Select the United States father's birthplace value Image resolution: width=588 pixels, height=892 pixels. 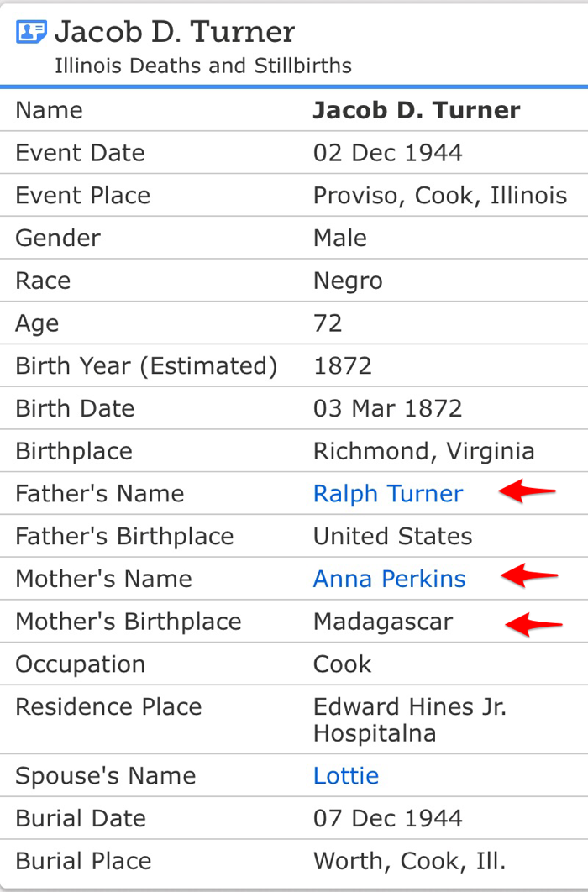tap(392, 536)
